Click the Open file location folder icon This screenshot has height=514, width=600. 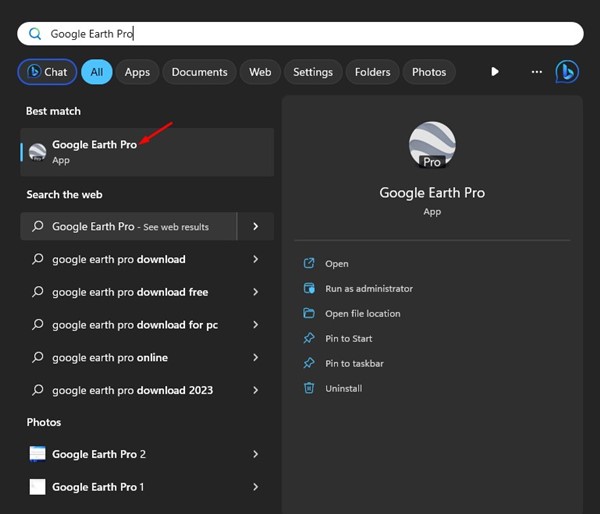click(x=309, y=313)
